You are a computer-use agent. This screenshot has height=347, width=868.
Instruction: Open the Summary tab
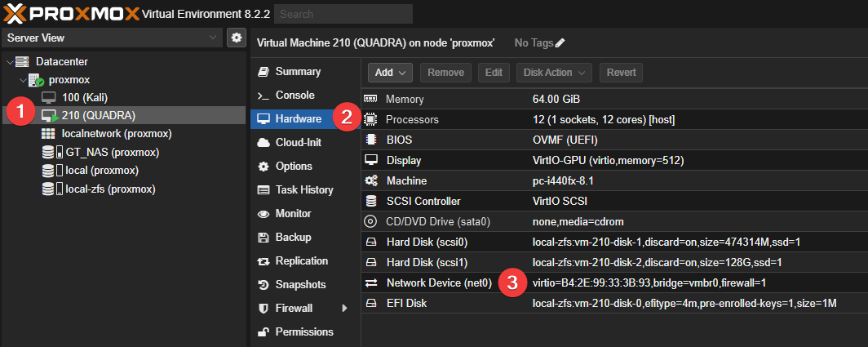click(x=305, y=72)
